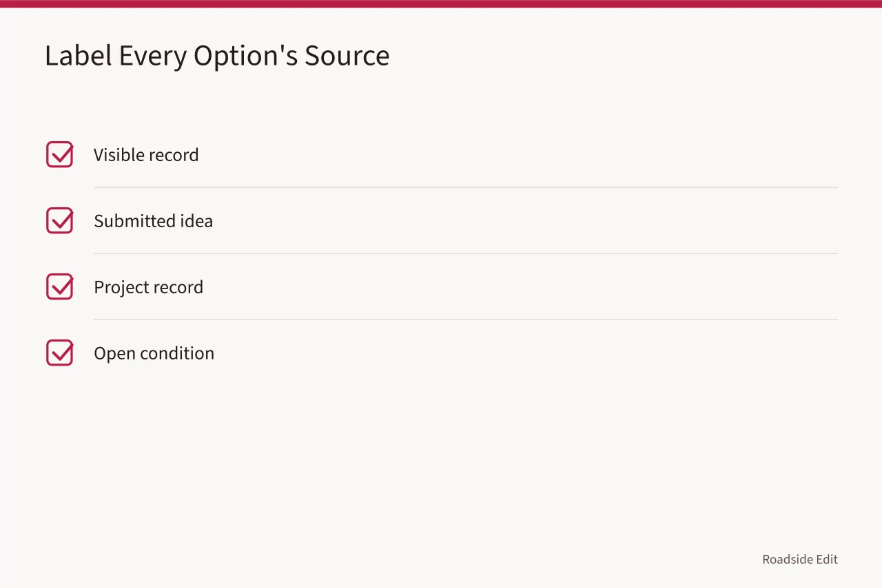Click the word Edit in the footer
This screenshot has height=588, width=882.
click(x=828, y=559)
